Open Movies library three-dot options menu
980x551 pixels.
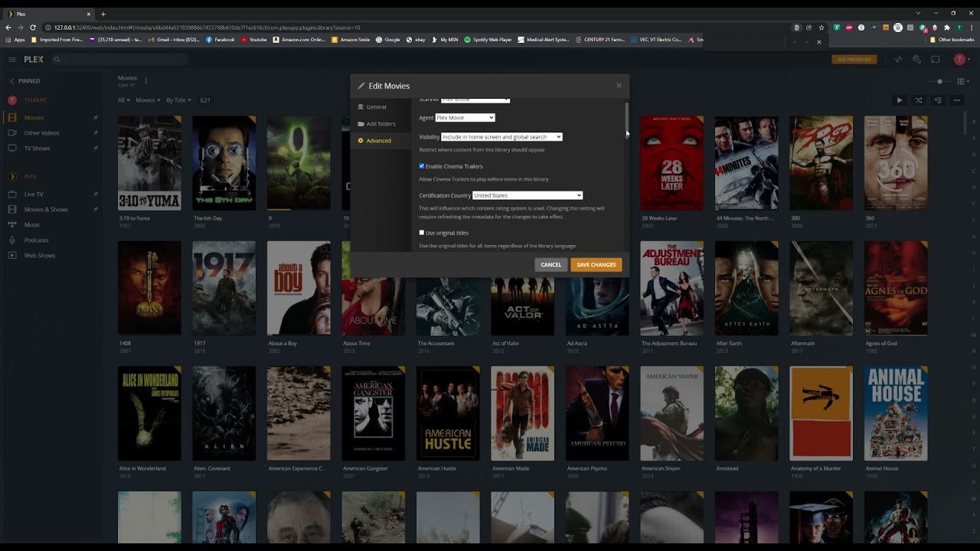click(x=146, y=81)
